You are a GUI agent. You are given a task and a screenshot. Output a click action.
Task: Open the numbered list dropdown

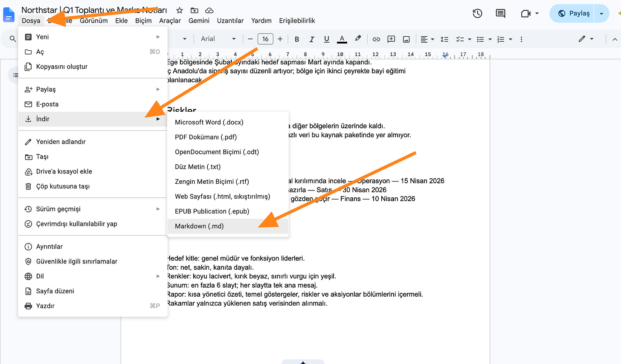505,39
